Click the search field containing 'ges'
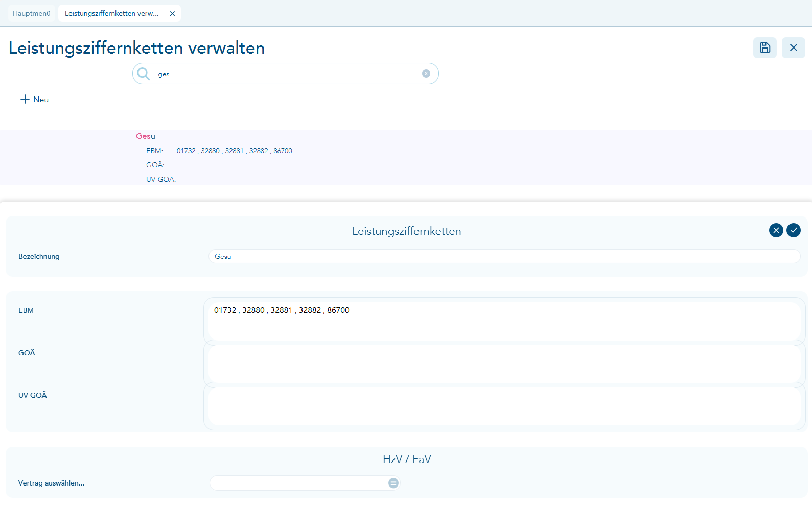The image size is (812, 509). pyautogui.click(x=285, y=74)
